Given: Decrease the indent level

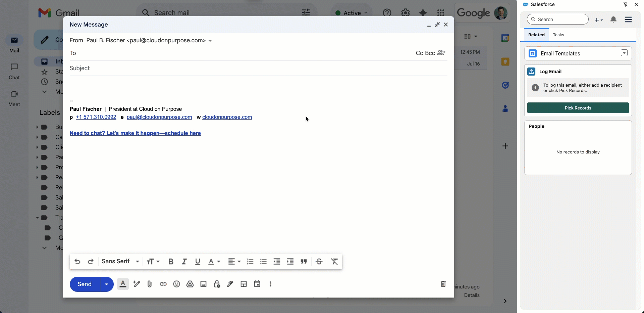Looking at the screenshot, I should tap(277, 262).
